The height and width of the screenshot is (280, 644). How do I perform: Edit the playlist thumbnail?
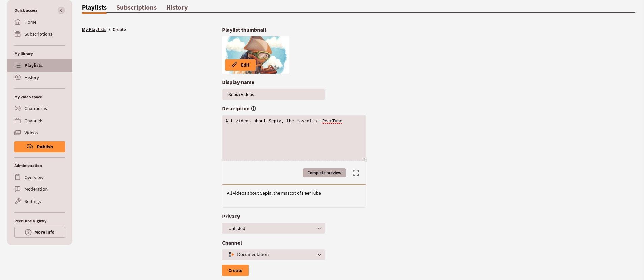tap(240, 65)
